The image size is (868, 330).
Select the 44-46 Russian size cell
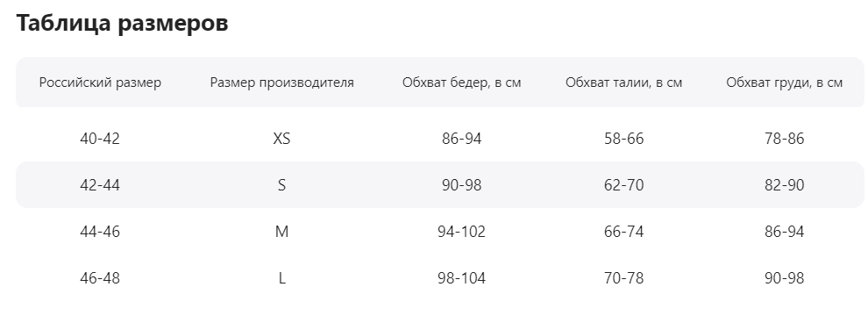[x=100, y=232]
